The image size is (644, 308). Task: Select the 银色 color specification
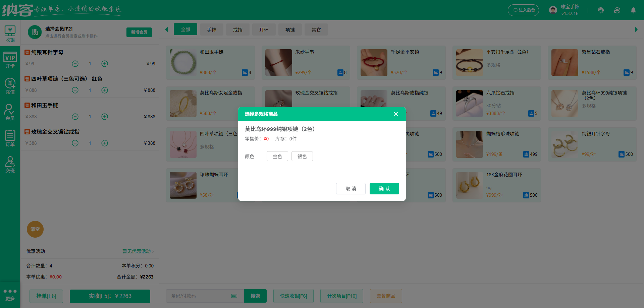[302, 156]
